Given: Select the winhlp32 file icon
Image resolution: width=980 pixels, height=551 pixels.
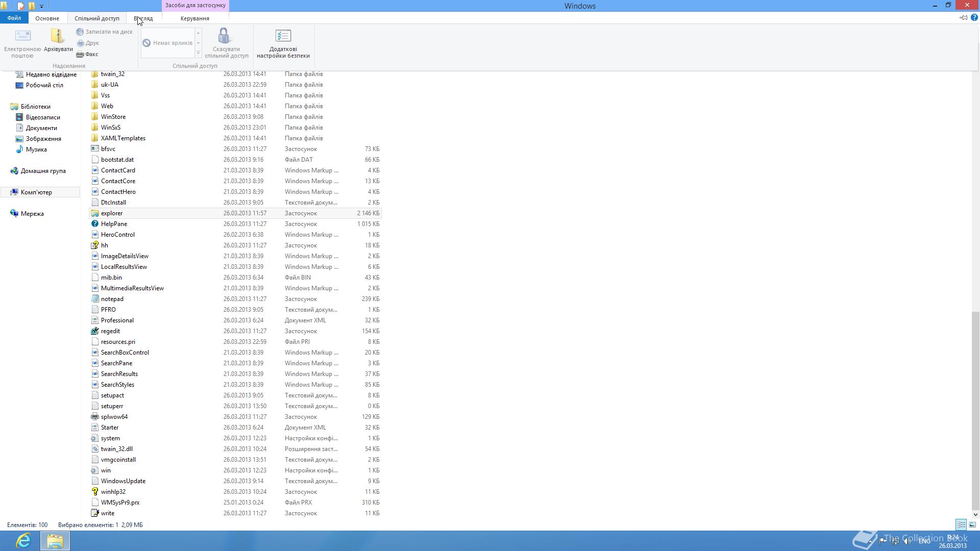Looking at the screenshot, I should 94,492.
